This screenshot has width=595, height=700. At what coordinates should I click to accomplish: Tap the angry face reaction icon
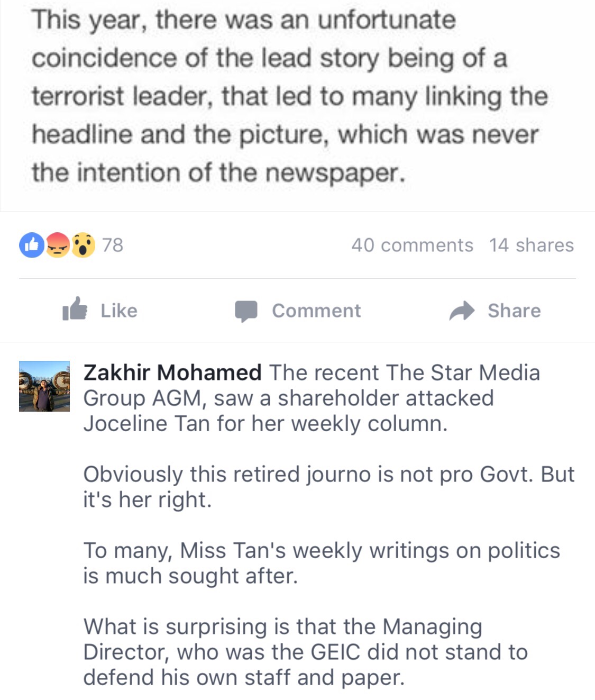tap(58, 245)
